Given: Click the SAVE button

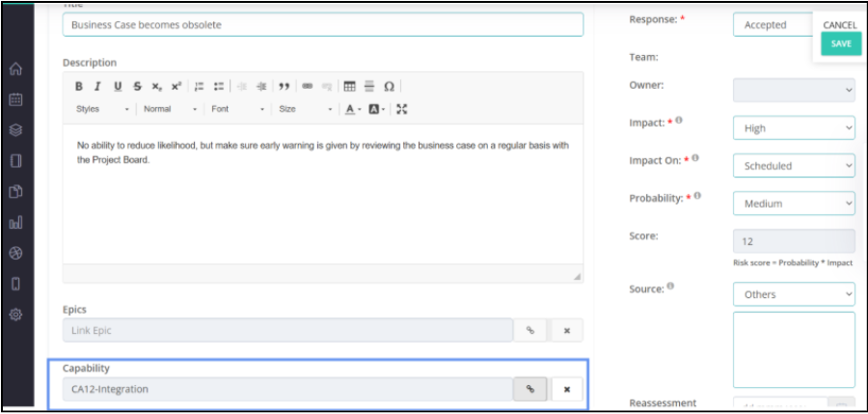Looking at the screenshot, I should click(x=841, y=43).
